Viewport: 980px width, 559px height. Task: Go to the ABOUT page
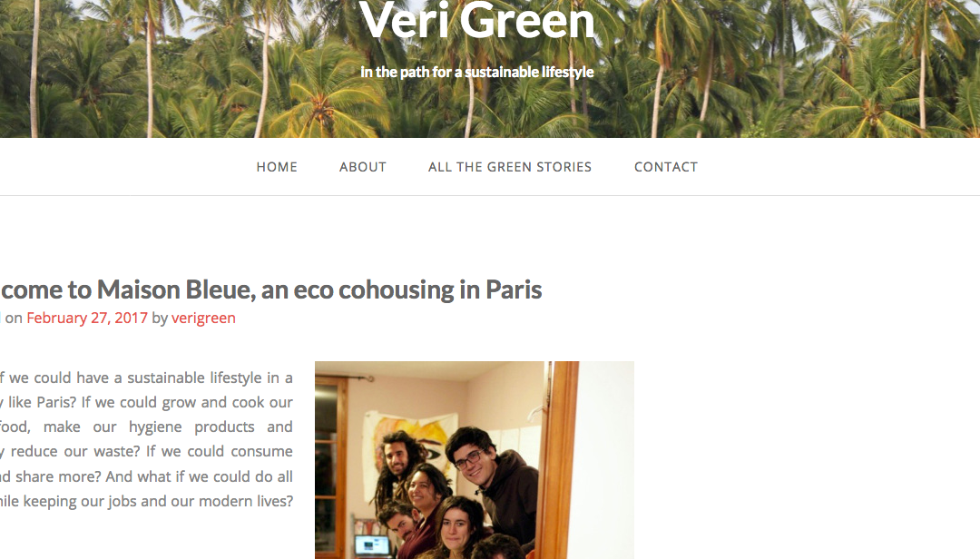click(362, 167)
